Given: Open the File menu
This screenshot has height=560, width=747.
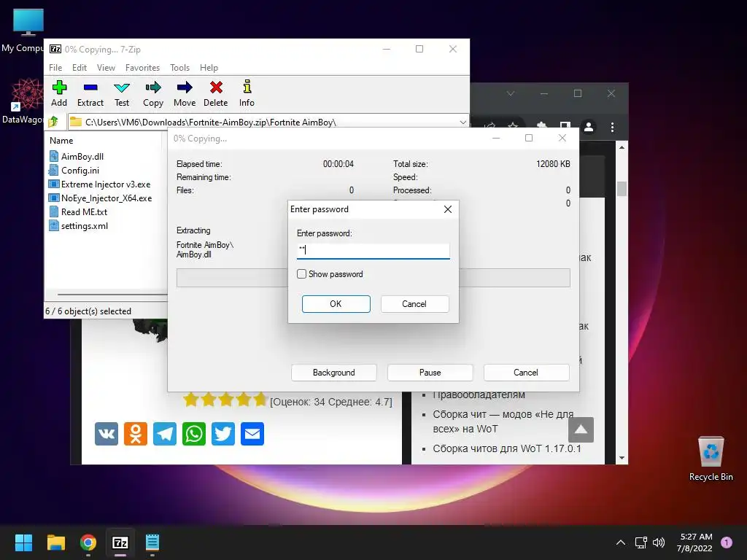Looking at the screenshot, I should [55, 68].
